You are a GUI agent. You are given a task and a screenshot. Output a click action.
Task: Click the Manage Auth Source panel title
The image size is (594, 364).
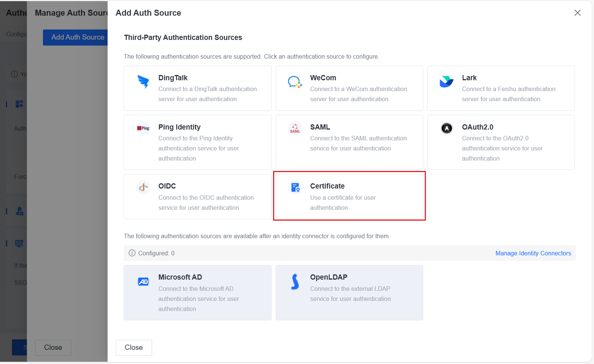71,13
